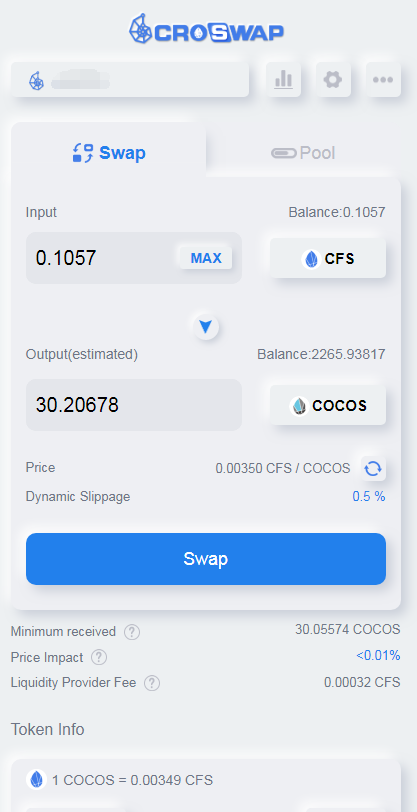417x812 pixels.
Task: Click the MAX button in input
Action: point(206,258)
